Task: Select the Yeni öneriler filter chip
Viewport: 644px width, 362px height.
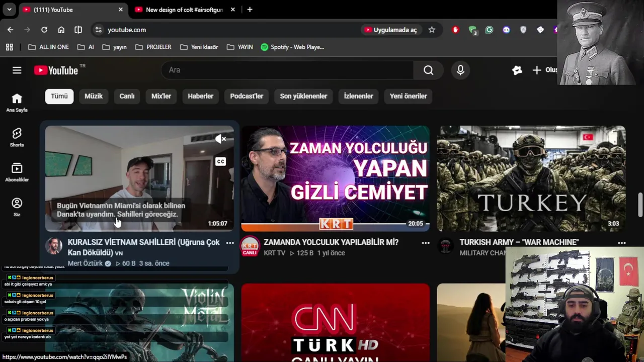Action: click(408, 96)
